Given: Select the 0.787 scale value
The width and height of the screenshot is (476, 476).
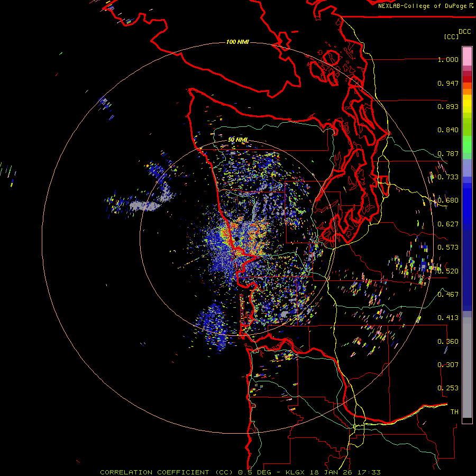Looking at the screenshot, I should click(448, 153).
